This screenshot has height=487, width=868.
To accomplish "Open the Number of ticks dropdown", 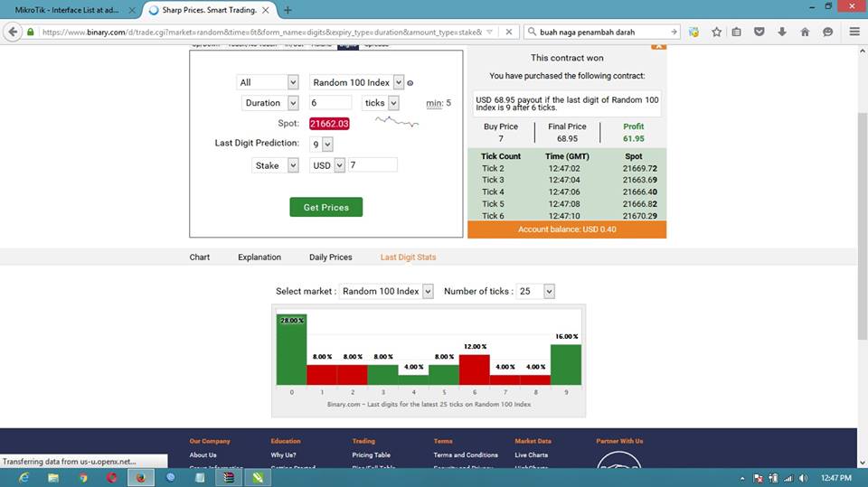I will [x=536, y=291].
